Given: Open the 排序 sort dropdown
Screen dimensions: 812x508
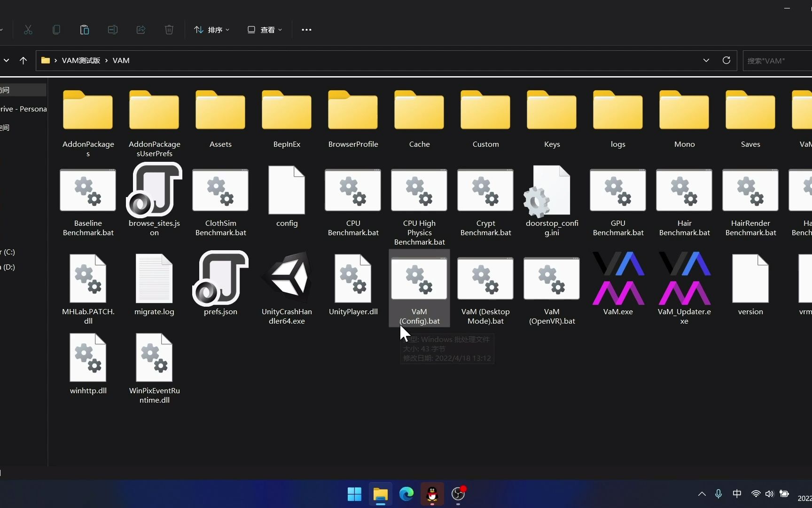Looking at the screenshot, I should click(x=212, y=30).
